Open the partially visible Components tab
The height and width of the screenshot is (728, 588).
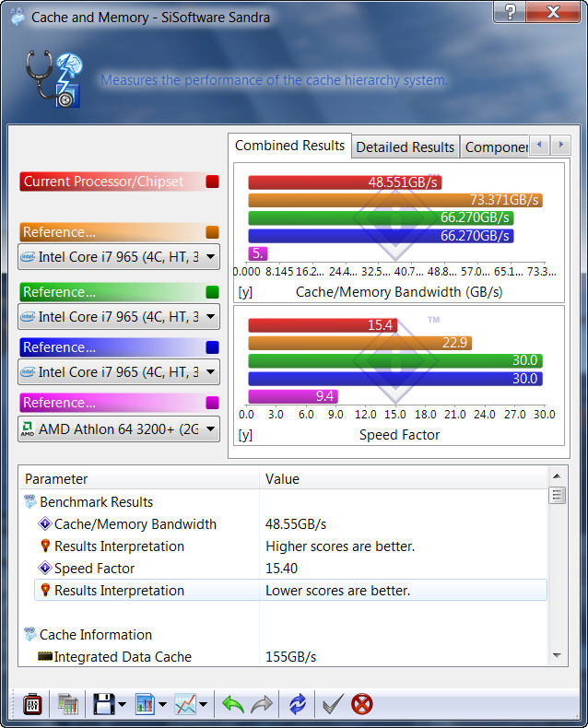point(495,147)
